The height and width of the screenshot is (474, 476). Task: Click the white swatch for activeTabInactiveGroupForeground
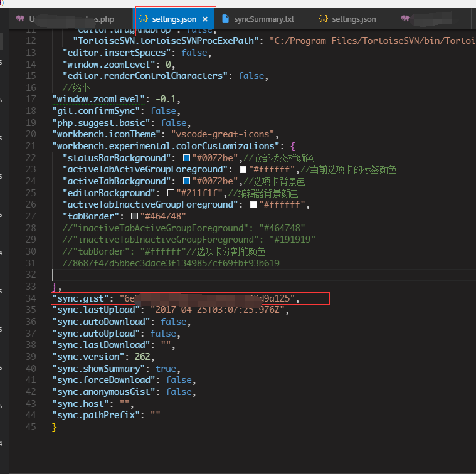pos(253,204)
